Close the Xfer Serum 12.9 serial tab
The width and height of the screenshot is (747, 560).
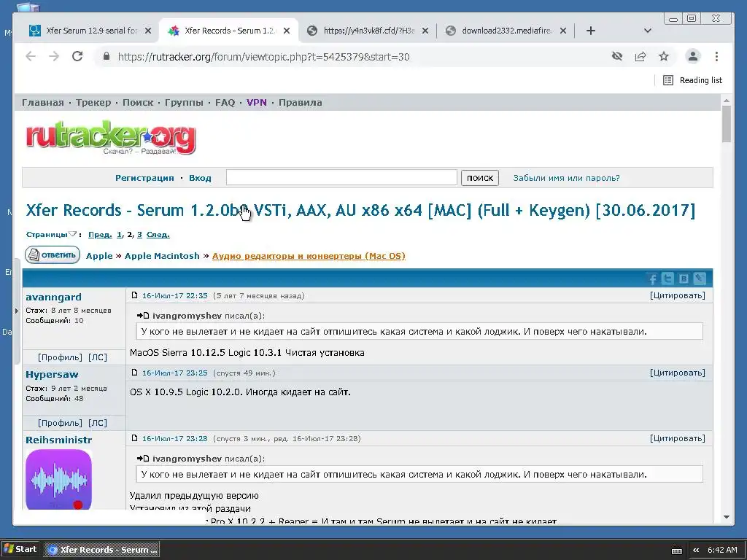[x=148, y=31]
